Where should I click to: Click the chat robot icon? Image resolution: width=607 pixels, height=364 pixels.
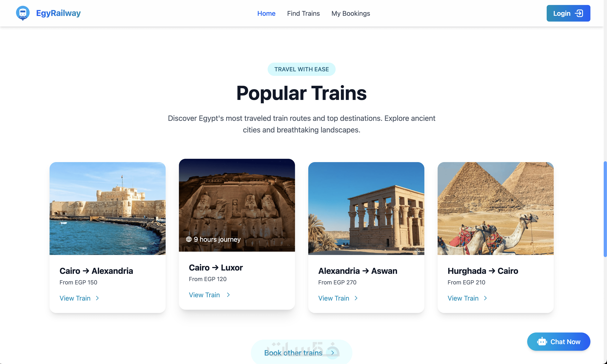click(x=542, y=341)
